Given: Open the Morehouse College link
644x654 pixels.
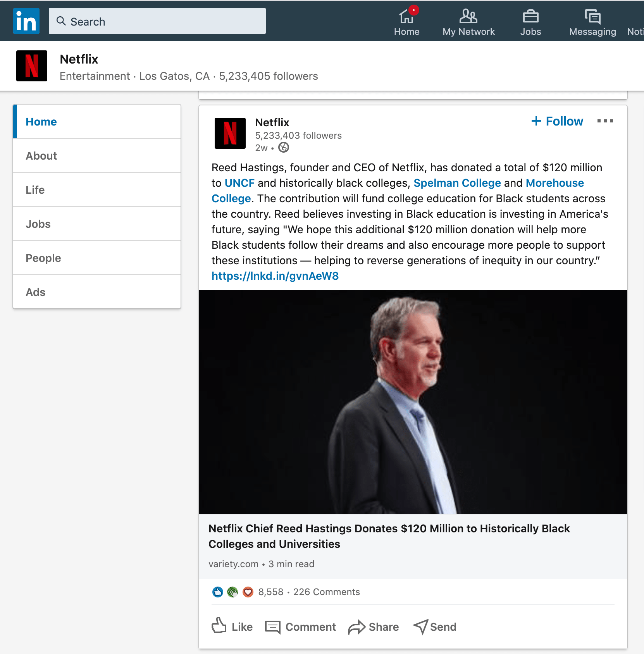Looking at the screenshot, I should click(x=554, y=183).
